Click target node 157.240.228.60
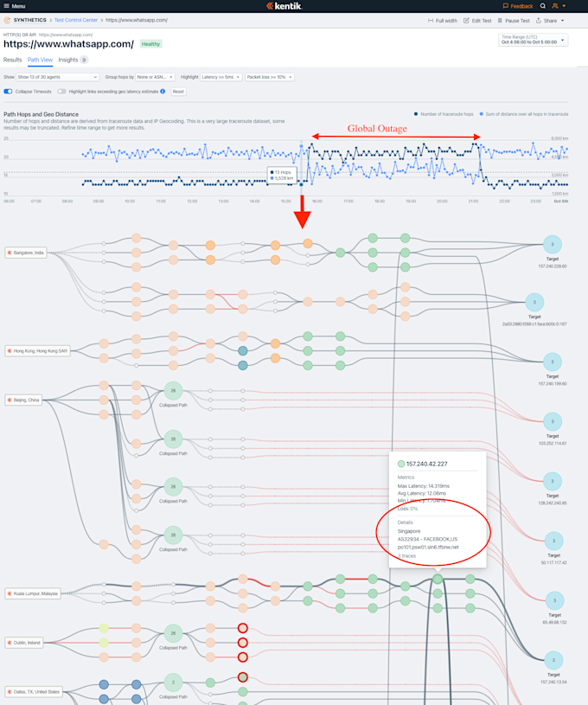The width and height of the screenshot is (588, 705). click(553, 245)
